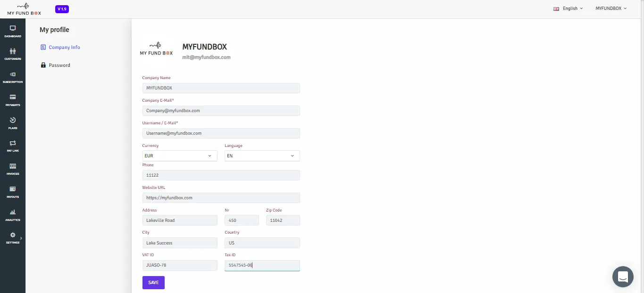Go to Invoices in the sidebar
The height and width of the screenshot is (293, 644).
[13, 169]
